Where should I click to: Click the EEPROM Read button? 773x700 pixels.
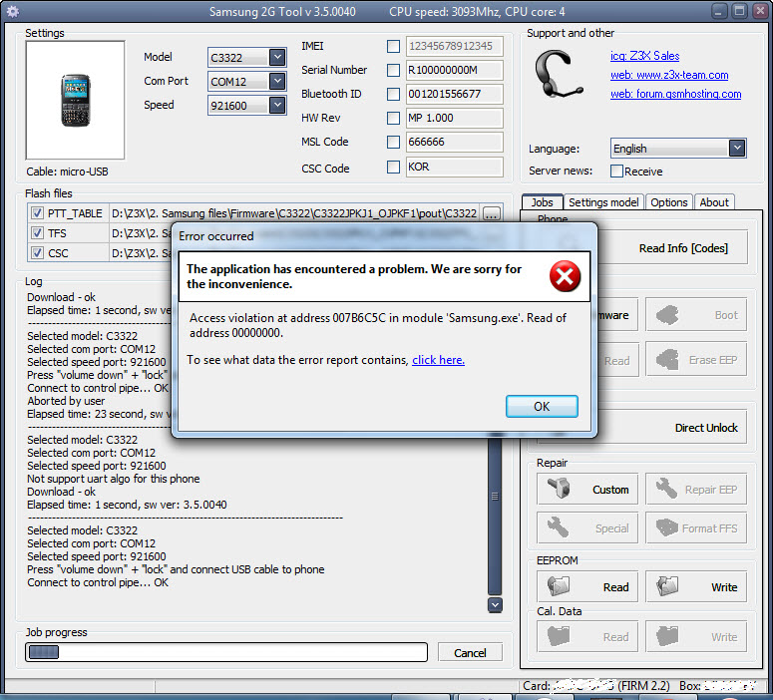(x=587, y=586)
